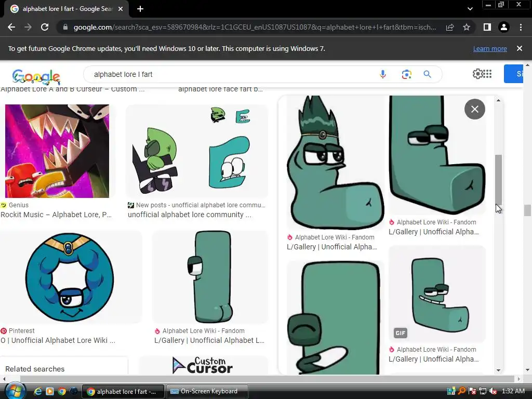The width and height of the screenshot is (532, 399).
Task: Share this page via address bar icon
Action: tap(450, 27)
